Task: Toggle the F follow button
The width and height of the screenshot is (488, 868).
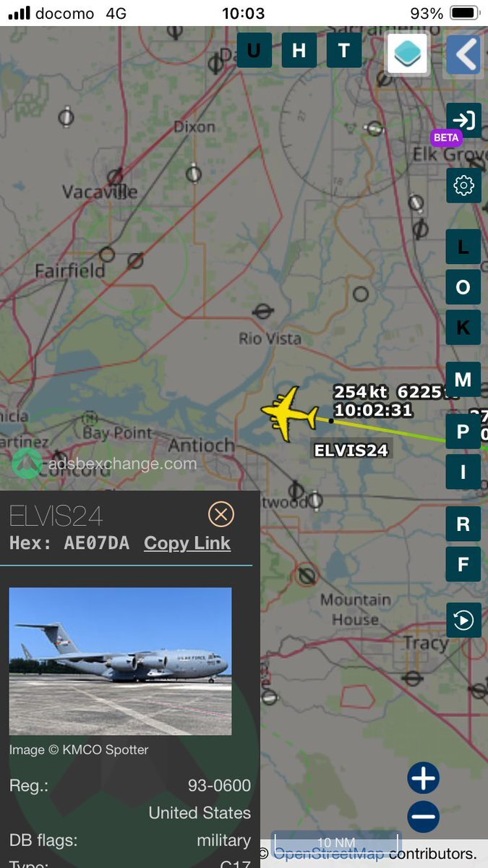Action: click(x=463, y=564)
